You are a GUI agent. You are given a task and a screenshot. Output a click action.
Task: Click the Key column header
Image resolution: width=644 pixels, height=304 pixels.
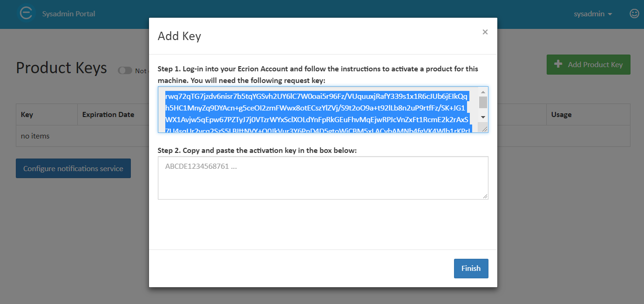27,114
